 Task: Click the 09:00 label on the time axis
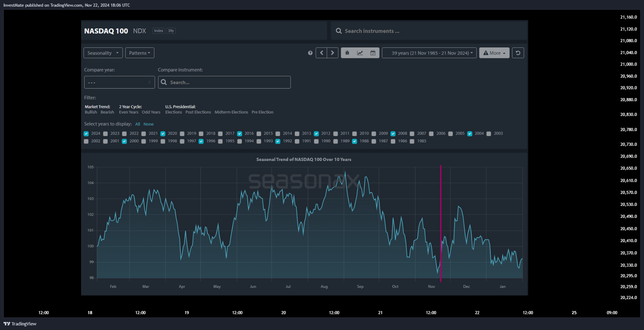coord(612,313)
